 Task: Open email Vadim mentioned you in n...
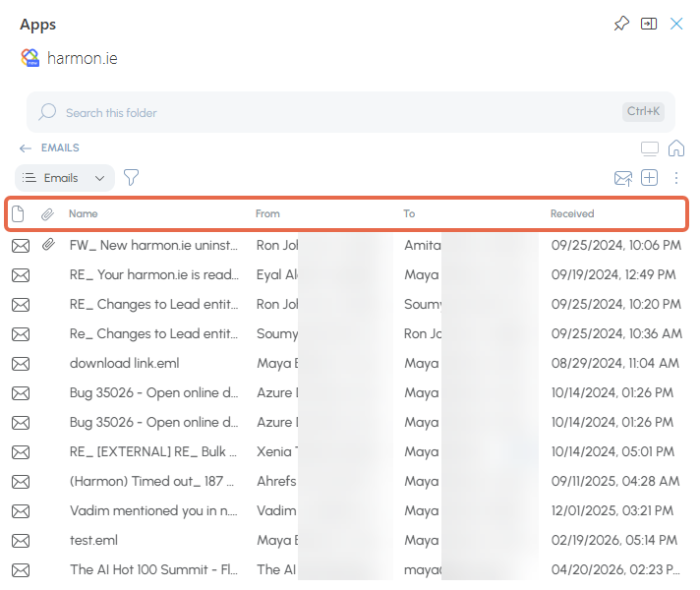153,510
